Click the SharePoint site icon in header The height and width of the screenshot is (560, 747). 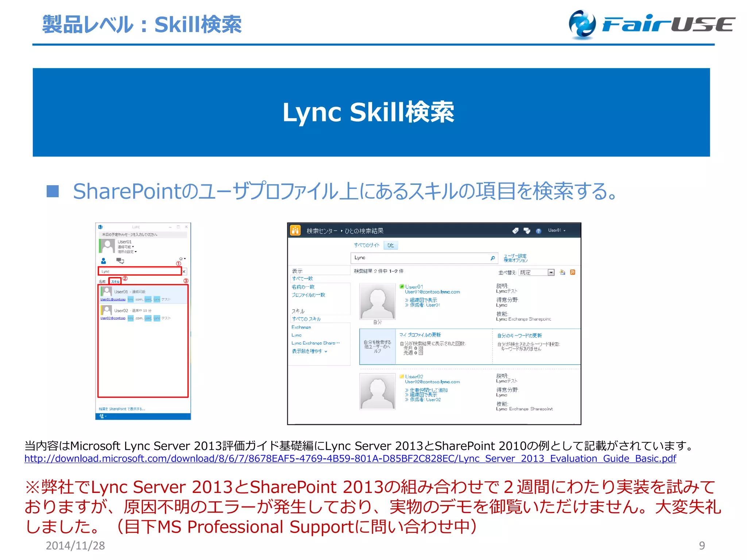[x=295, y=230]
